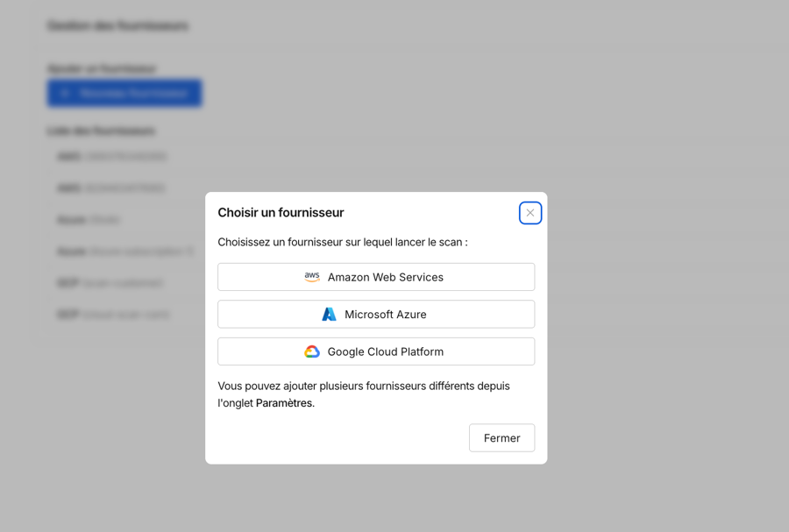This screenshot has height=532, width=789.
Task: Click the AWS logo icon
Action: [312, 277]
